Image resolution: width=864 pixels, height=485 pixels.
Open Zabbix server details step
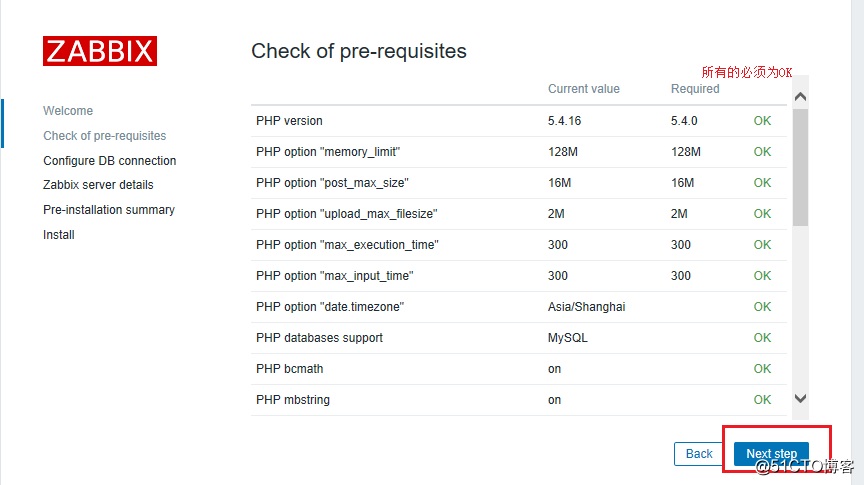(98, 185)
